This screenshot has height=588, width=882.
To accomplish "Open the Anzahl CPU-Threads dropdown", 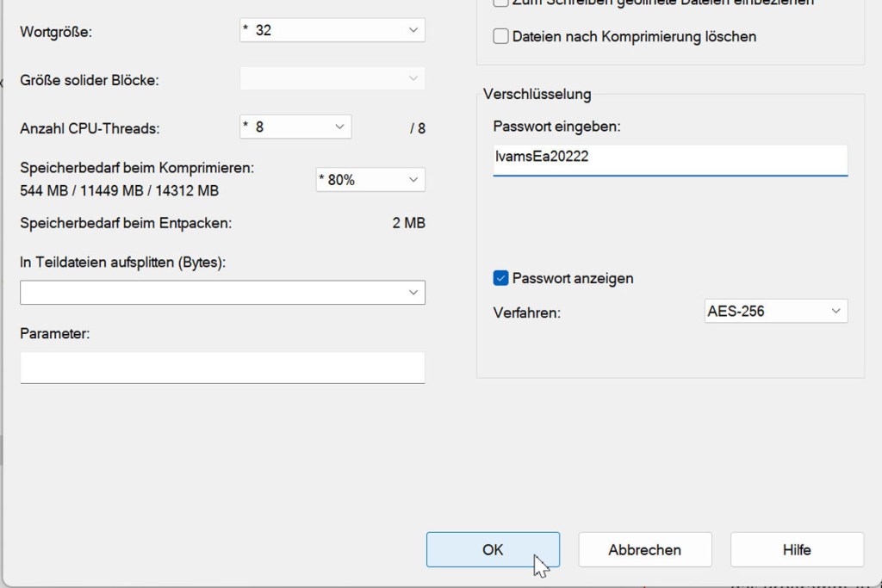I will click(x=296, y=127).
